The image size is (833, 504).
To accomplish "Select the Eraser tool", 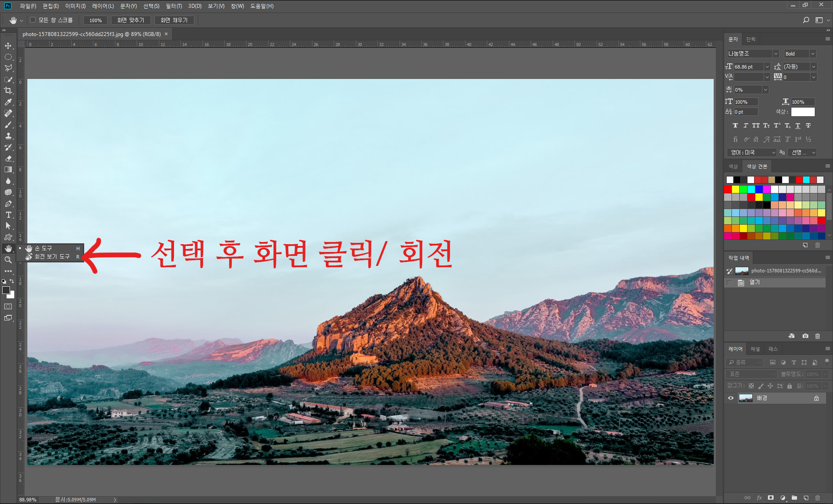I will click(8, 158).
